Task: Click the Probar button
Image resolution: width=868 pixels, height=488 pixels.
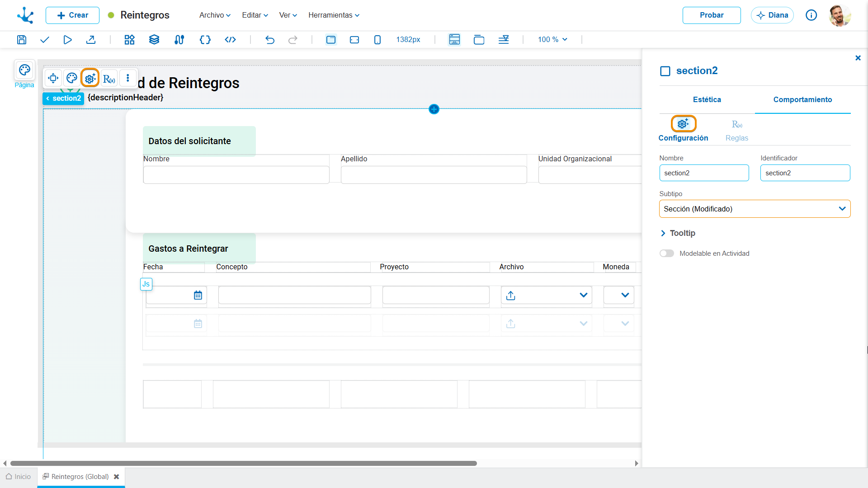Action: click(x=712, y=15)
